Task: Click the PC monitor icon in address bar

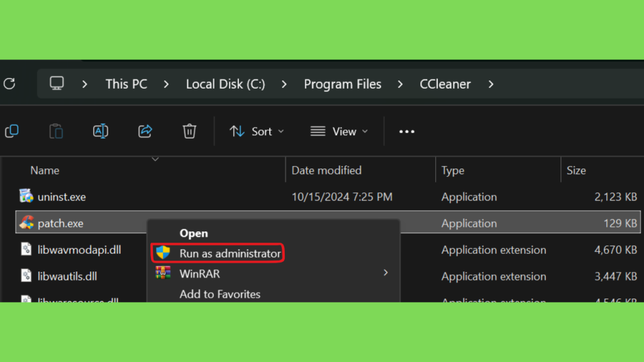Action: tap(57, 84)
